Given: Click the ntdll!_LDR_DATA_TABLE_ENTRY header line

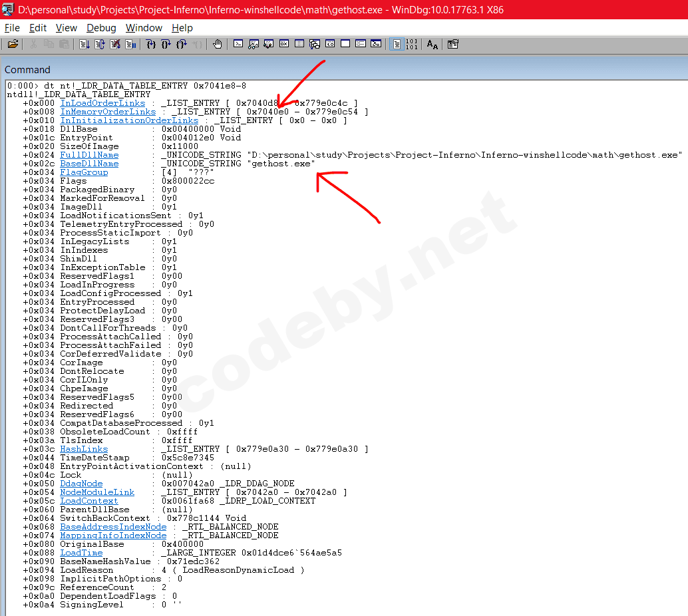Looking at the screenshot, I should pyautogui.click(x=79, y=94).
